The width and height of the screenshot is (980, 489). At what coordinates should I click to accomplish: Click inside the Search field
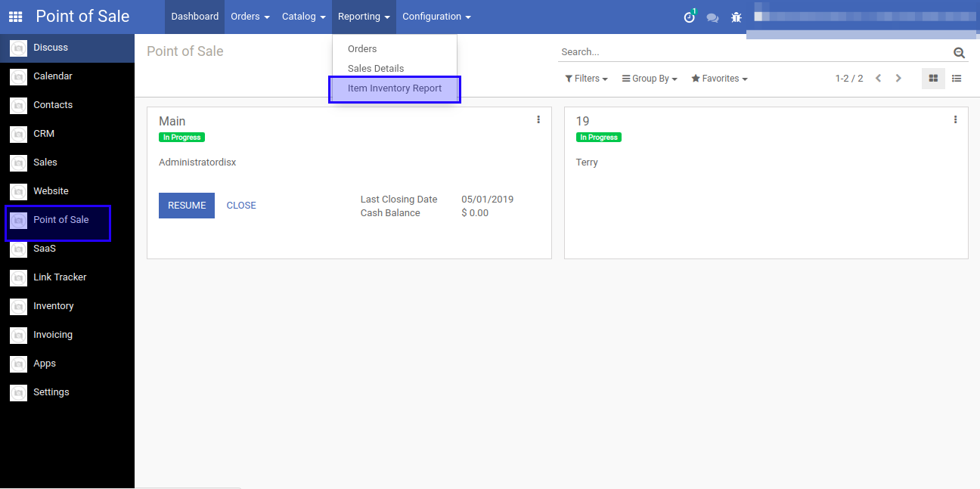[755, 52]
